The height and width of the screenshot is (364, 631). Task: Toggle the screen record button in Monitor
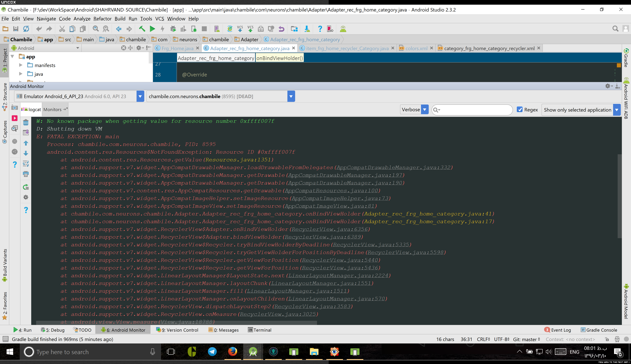pos(15,118)
